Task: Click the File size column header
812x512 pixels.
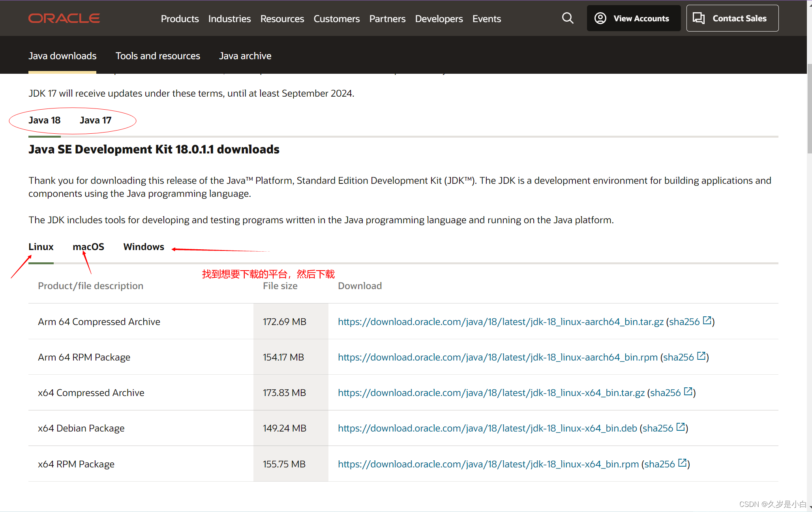Action: pos(280,286)
